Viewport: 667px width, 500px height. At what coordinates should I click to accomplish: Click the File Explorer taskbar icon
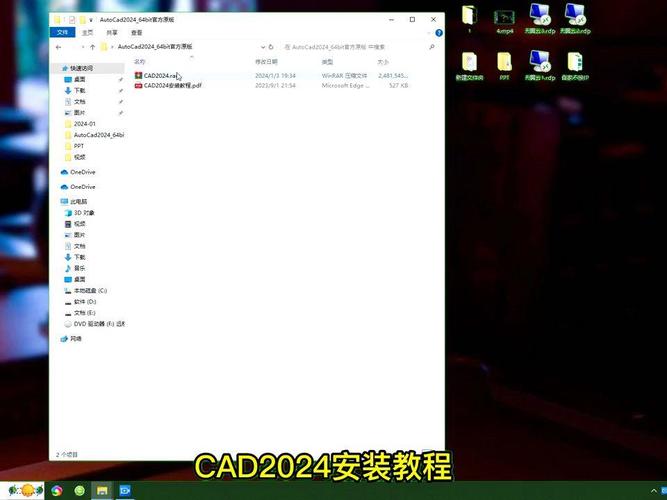click(x=102, y=491)
